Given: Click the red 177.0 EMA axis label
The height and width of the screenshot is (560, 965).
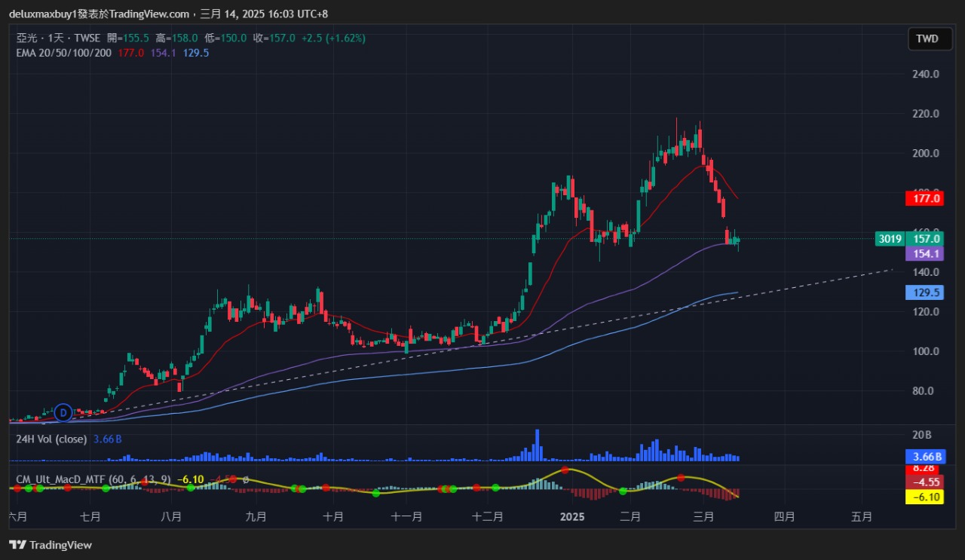Looking at the screenshot, I should click(x=926, y=198).
